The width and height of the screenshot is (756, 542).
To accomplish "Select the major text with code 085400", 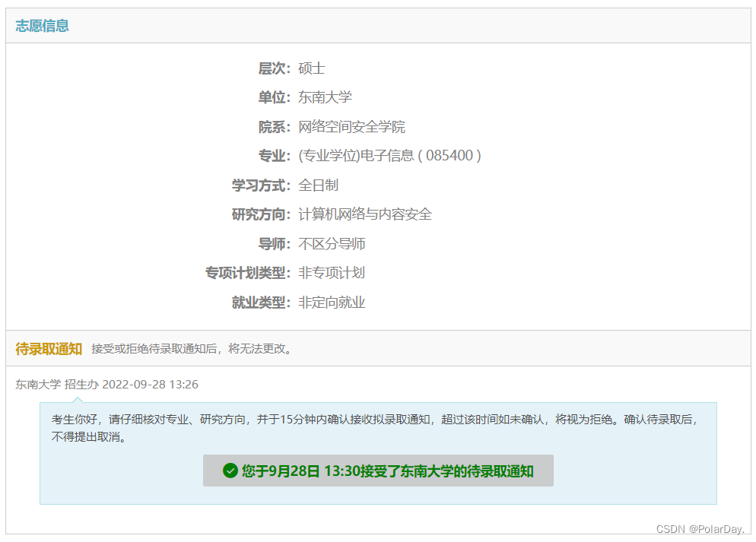I will pos(389,156).
